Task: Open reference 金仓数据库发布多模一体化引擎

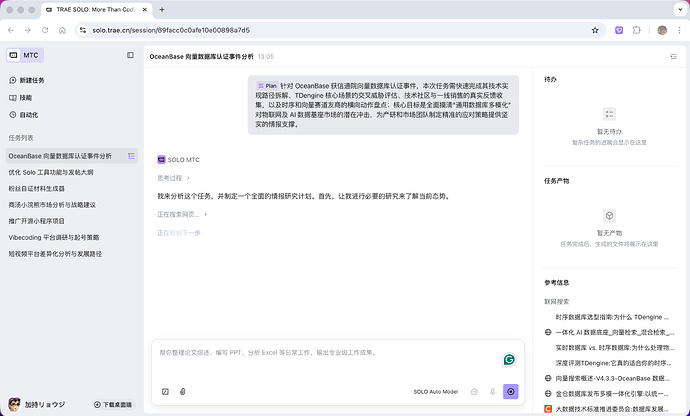Action: (607, 394)
